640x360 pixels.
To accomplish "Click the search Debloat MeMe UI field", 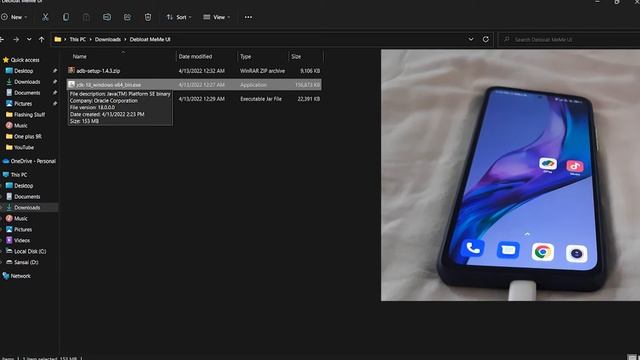I will [569, 40].
